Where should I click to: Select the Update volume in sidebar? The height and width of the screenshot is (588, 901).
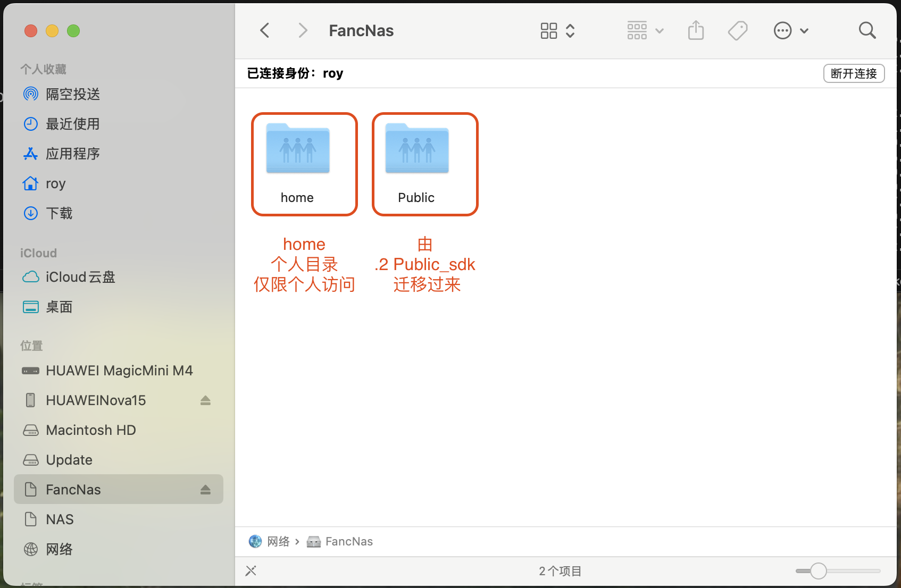coord(119,460)
